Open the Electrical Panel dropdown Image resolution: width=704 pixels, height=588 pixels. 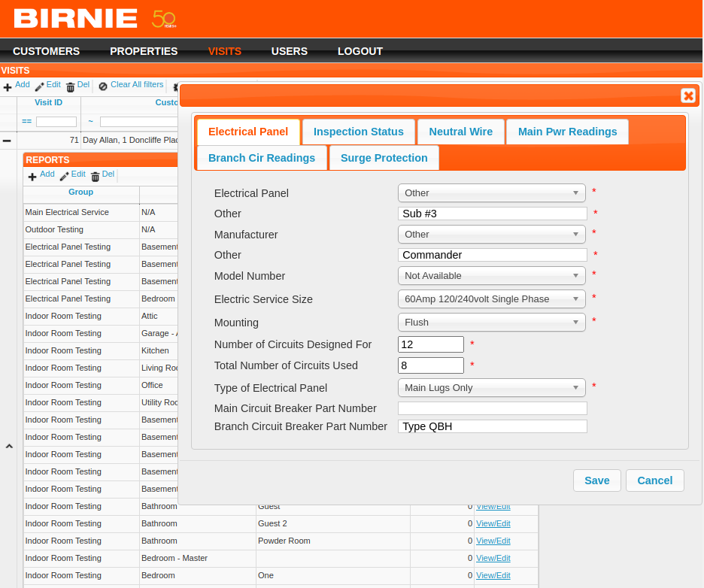tap(491, 193)
